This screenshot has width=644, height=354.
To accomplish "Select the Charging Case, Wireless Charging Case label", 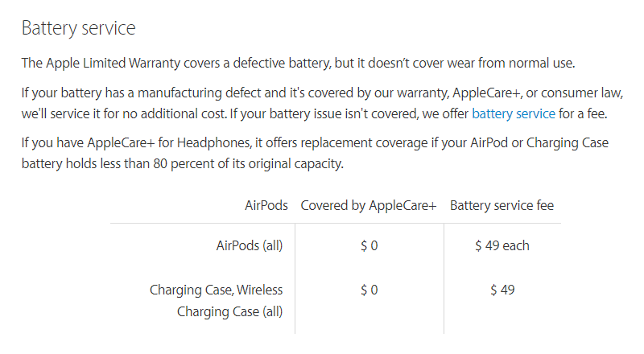I will [217, 300].
